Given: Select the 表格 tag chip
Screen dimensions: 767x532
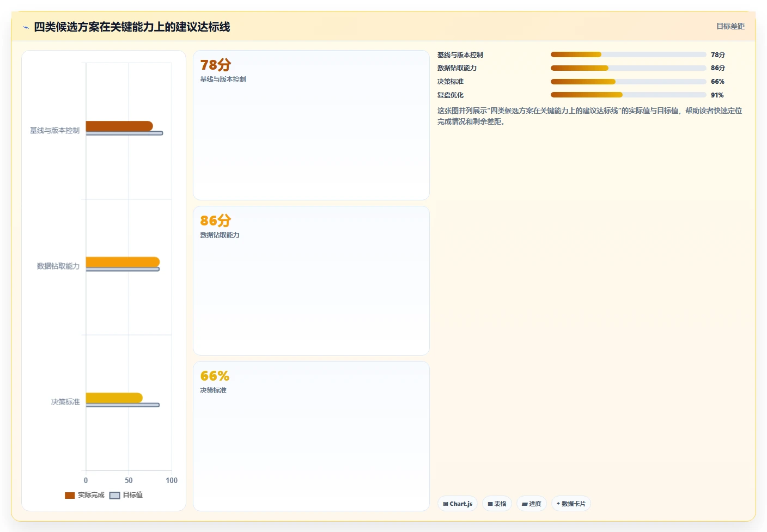Looking at the screenshot, I should click(x=497, y=504).
